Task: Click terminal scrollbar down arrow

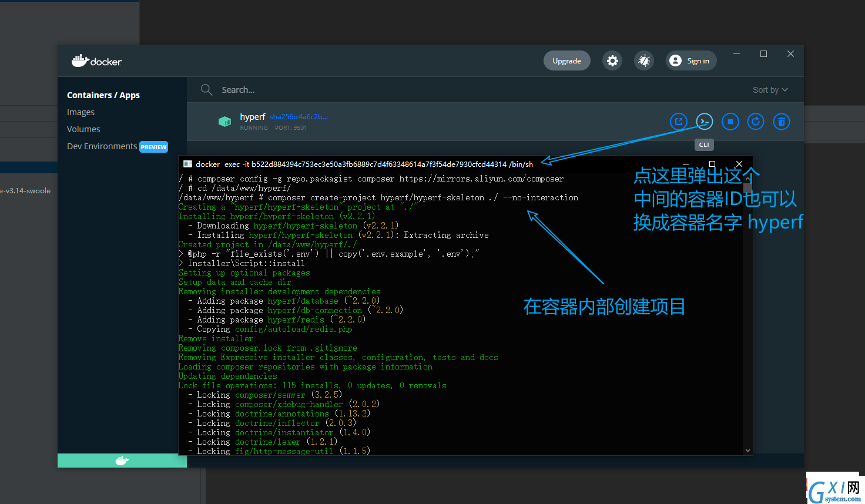Action: [747, 451]
